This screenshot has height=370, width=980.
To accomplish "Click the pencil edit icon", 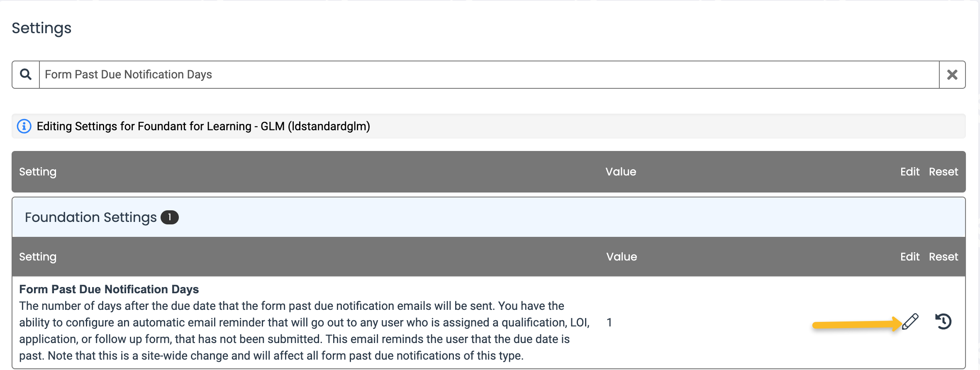I will coord(910,322).
